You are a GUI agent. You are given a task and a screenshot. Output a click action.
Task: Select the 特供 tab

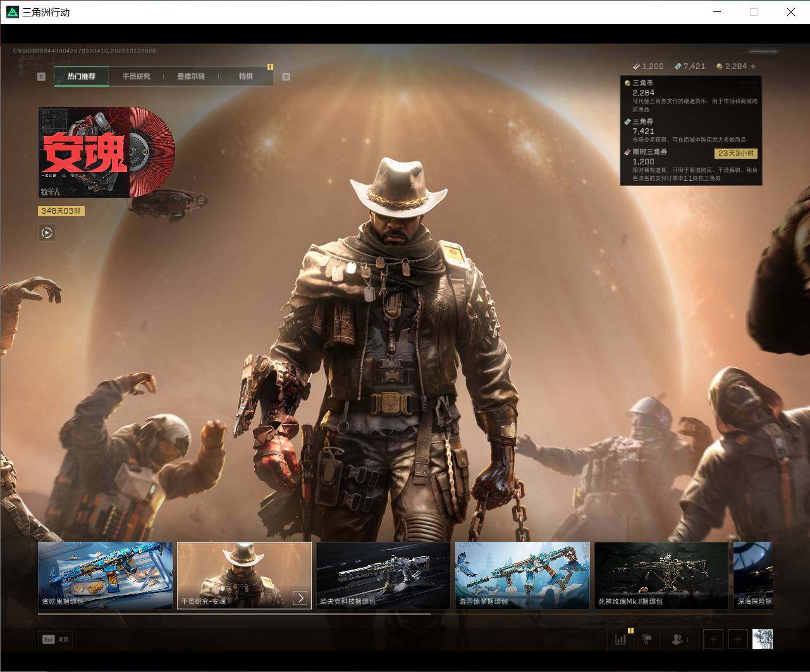pyautogui.click(x=245, y=76)
